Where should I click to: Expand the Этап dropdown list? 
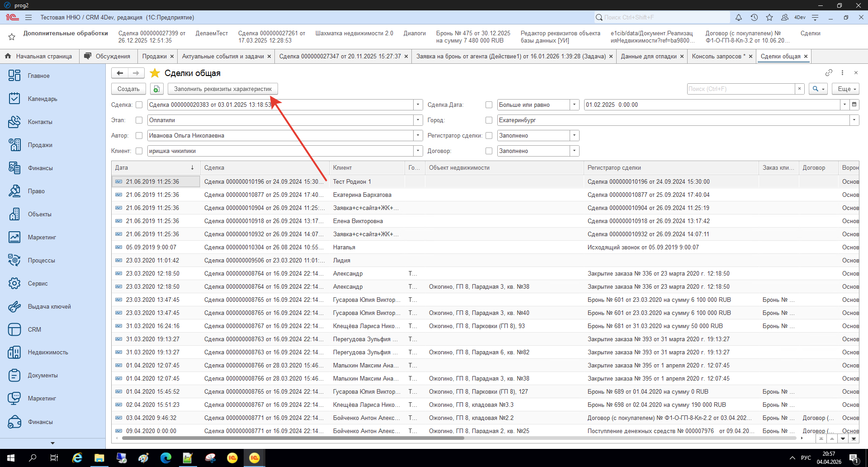(418, 120)
